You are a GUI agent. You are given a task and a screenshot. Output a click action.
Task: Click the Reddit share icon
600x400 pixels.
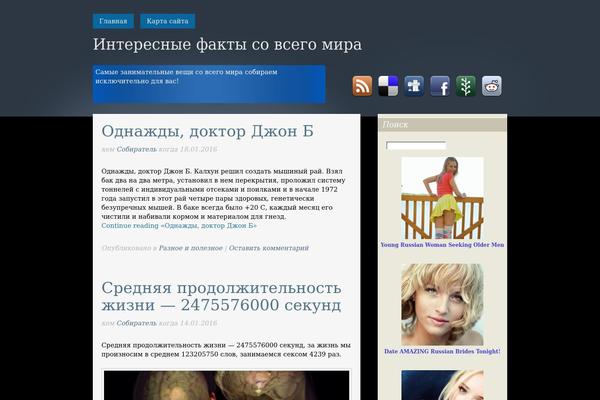click(492, 86)
